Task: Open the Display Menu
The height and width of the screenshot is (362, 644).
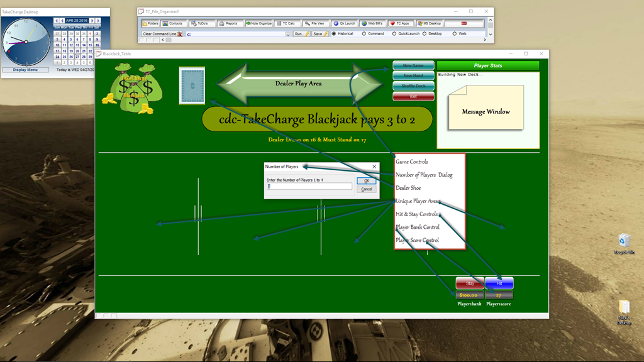Action: coord(25,70)
